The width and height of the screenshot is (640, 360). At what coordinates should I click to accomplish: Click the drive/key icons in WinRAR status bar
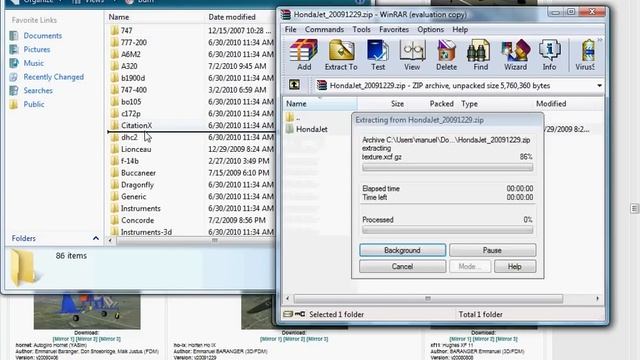294,314
